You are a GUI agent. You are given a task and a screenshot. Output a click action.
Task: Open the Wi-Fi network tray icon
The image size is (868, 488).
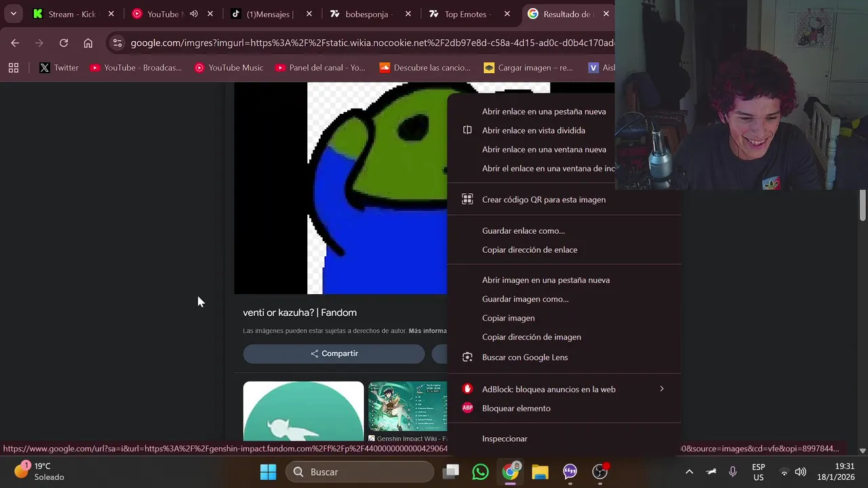pyautogui.click(x=784, y=472)
